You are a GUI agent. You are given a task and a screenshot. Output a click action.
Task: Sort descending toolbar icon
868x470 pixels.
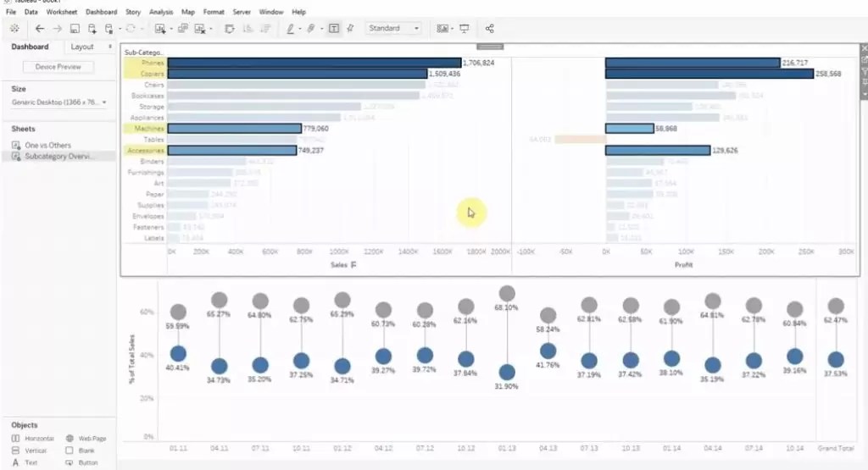[x=265, y=28]
